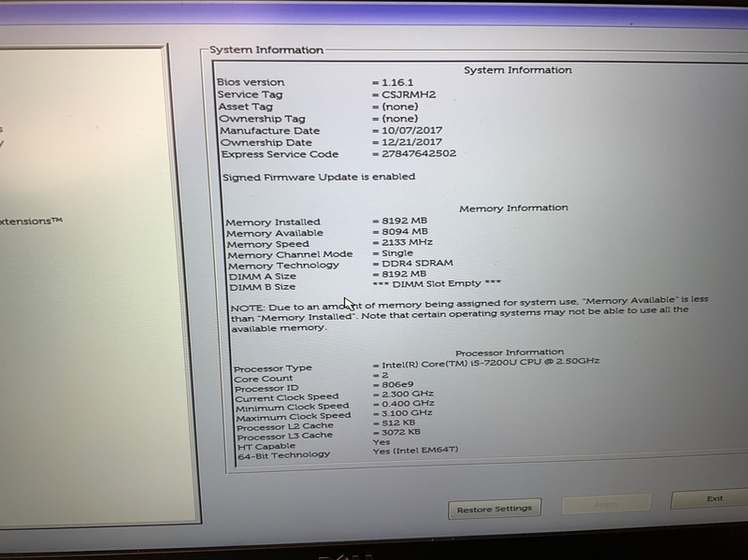The height and width of the screenshot is (560, 748).
Task: Select the Service Tag value CSJRMH2
Action: coord(409,94)
